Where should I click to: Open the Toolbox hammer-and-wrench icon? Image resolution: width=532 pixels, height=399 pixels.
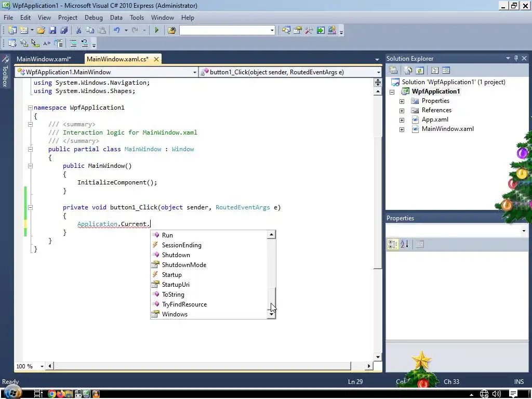309,30
